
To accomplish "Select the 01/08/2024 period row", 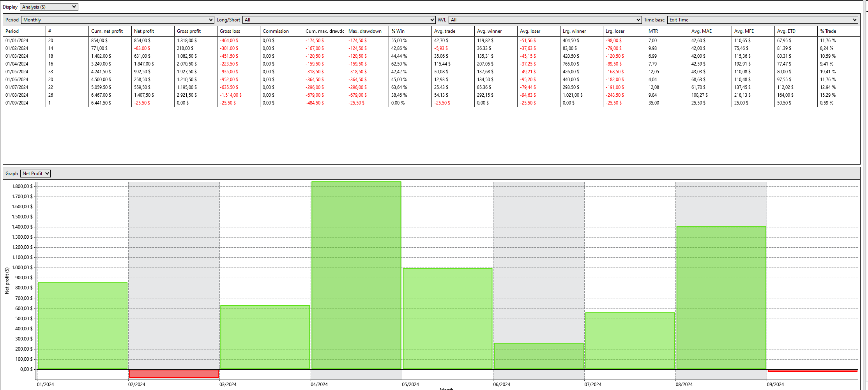I will coord(431,95).
